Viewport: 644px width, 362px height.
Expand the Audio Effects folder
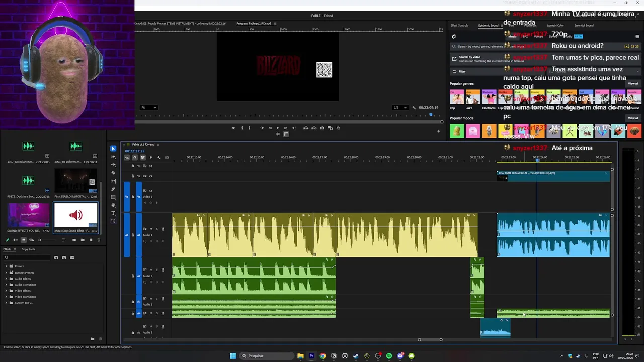[x=6, y=279]
